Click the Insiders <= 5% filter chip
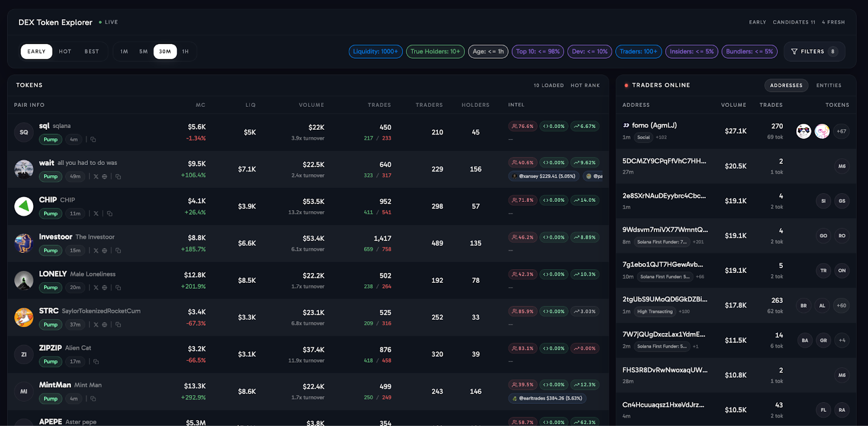Viewport: 868px width, 426px height. [692, 52]
